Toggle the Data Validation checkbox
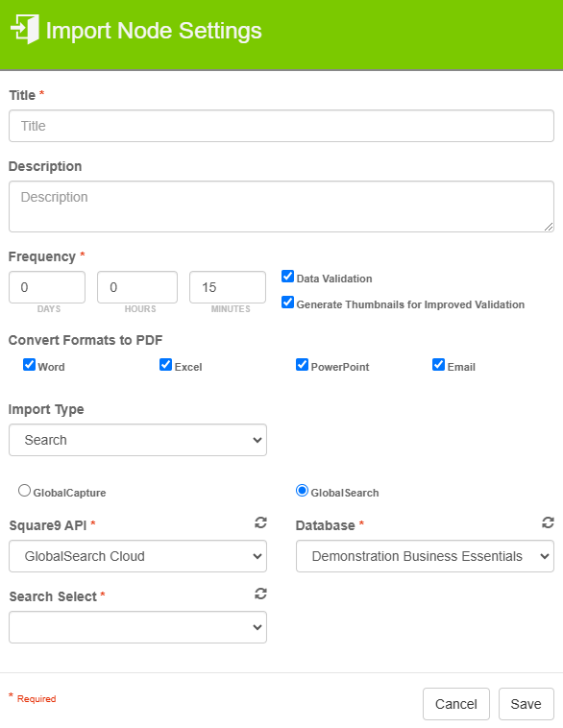563x728 pixels. click(287, 277)
